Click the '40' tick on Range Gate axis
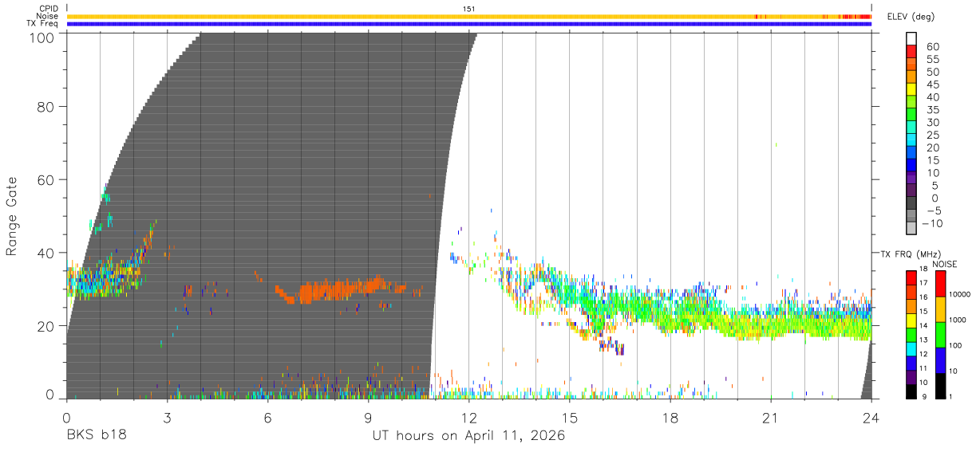The width and height of the screenshot is (980, 452). (x=45, y=253)
